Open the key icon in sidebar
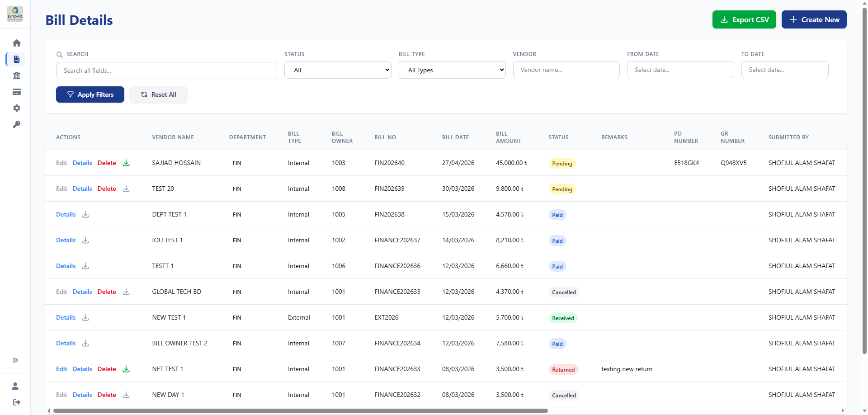 point(17,124)
